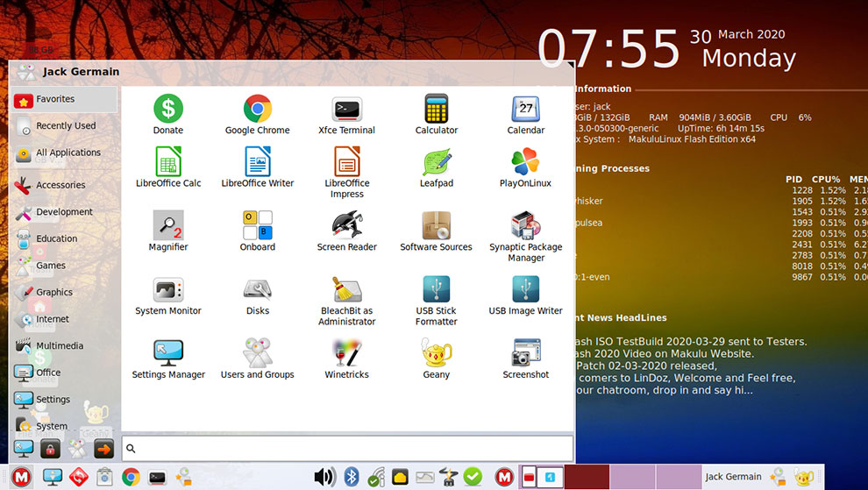
Task: Click the power manager tray icon
Action: (x=448, y=477)
